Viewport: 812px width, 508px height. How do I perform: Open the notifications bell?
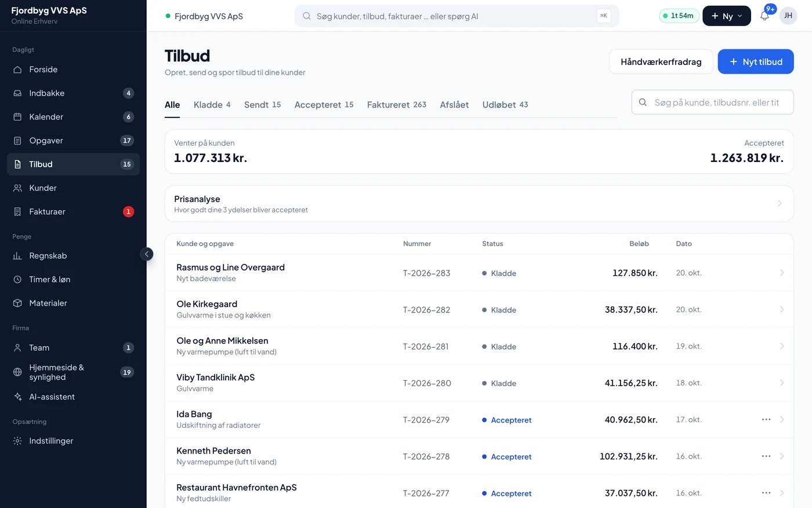[764, 16]
